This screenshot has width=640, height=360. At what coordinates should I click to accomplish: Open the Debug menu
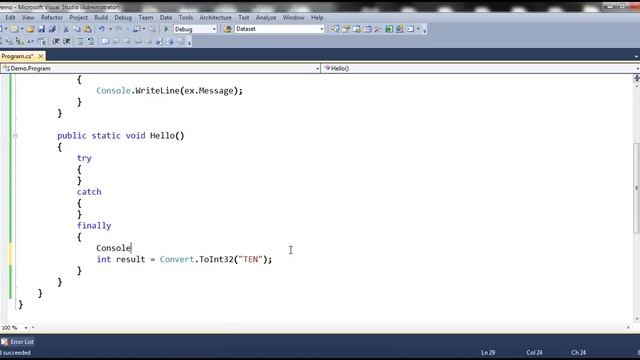[123, 18]
